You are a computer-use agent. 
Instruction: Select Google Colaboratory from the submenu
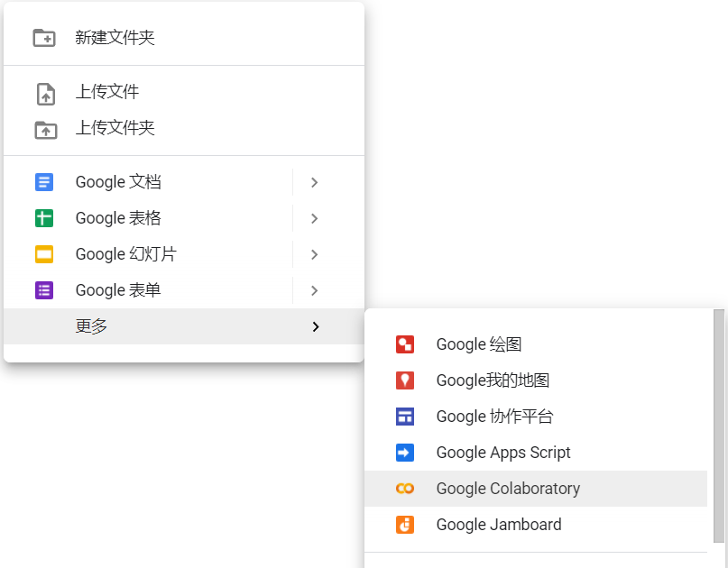(508, 489)
